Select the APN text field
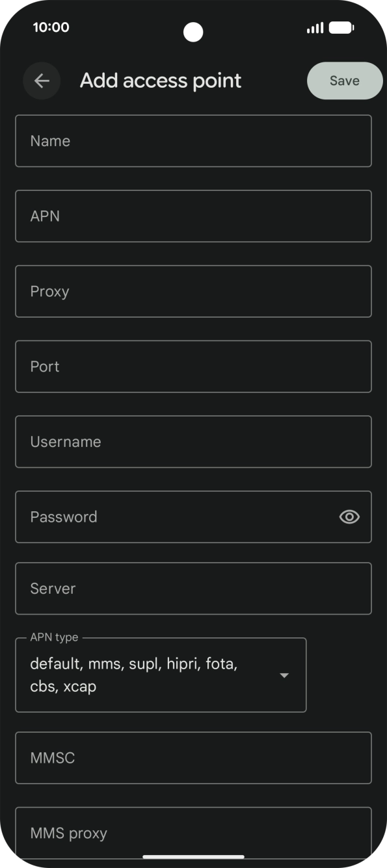Viewport: 387px width, 868px height. point(193,216)
